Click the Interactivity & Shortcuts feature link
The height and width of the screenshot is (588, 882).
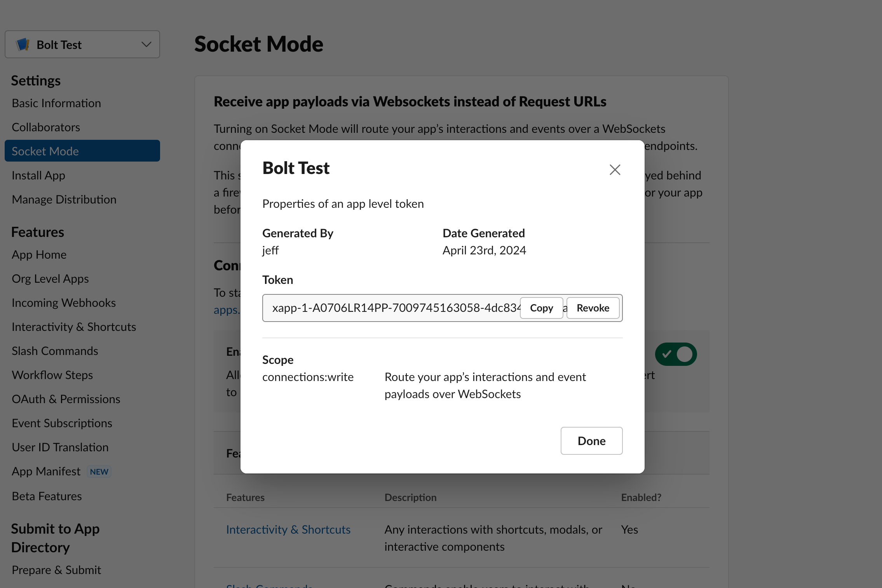coord(288,529)
